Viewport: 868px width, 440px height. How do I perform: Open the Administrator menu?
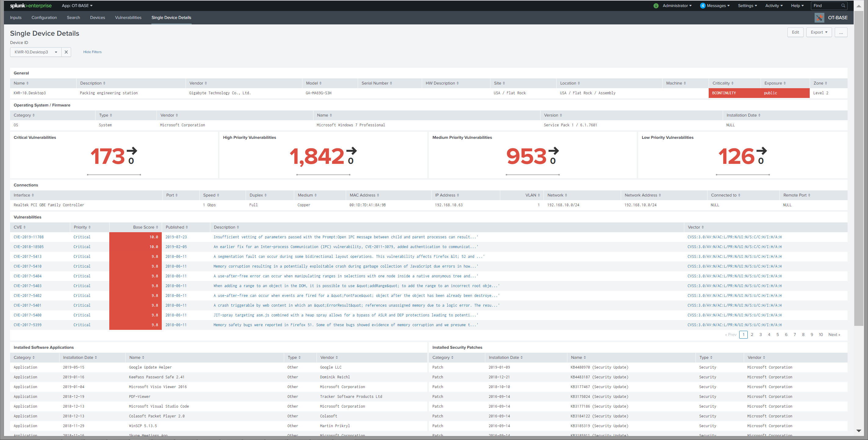point(677,6)
